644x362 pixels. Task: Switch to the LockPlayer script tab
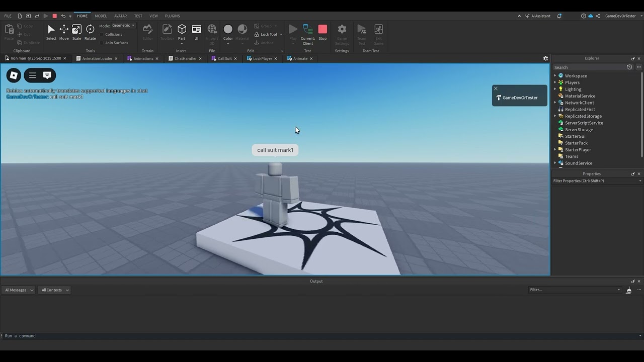coord(263,58)
